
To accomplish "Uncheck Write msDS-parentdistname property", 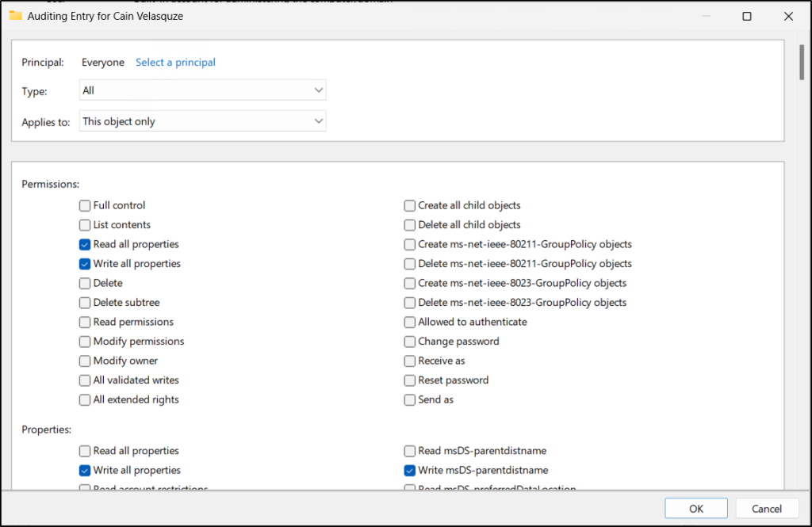I will (410, 471).
